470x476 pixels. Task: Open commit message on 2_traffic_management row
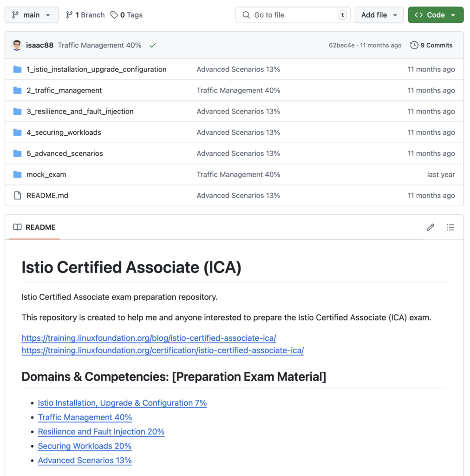click(238, 91)
